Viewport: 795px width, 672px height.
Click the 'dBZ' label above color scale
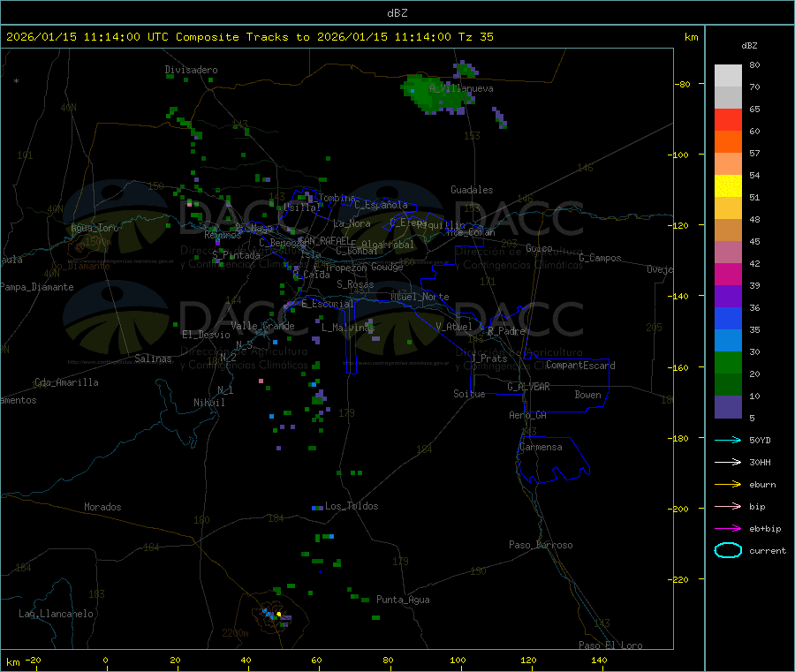coord(749,46)
